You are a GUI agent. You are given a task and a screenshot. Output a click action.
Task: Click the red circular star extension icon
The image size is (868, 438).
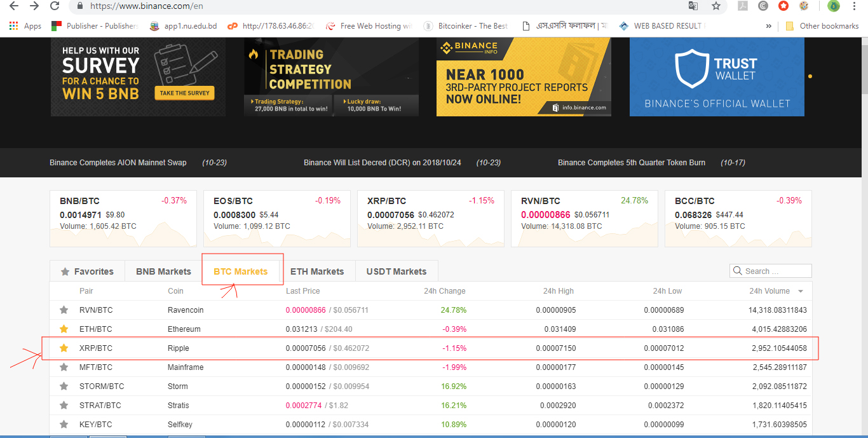pos(783,6)
